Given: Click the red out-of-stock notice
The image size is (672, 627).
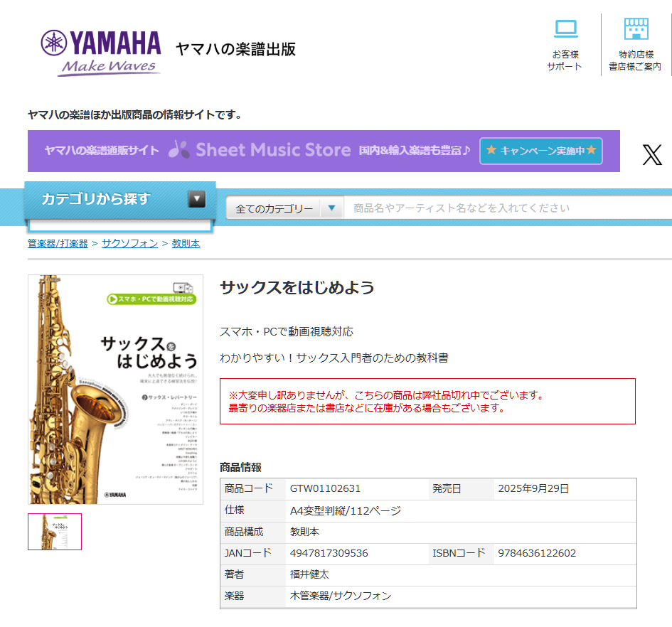Looking at the screenshot, I should pos(427,402).
